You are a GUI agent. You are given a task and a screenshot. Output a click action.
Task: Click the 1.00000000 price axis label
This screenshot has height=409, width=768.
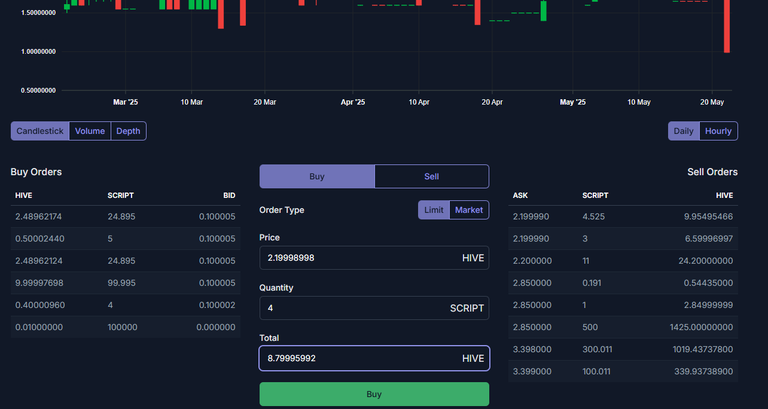point(38,51)
